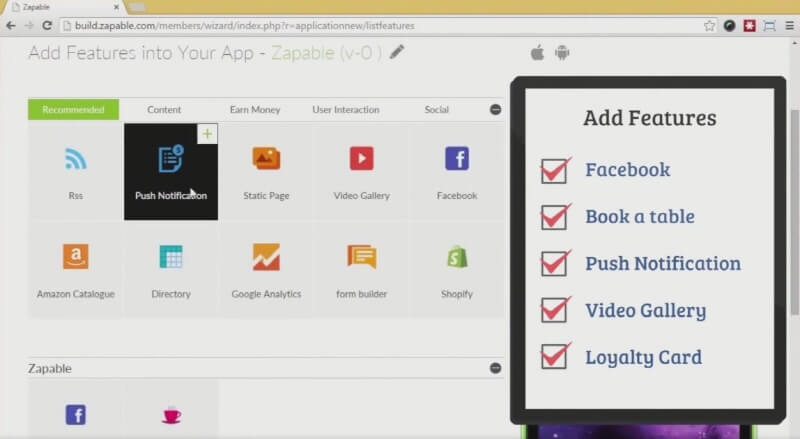Viewport: 800px width, 439px height.
Task: Switch to the Content tab
Action: [x=164, y=109]
